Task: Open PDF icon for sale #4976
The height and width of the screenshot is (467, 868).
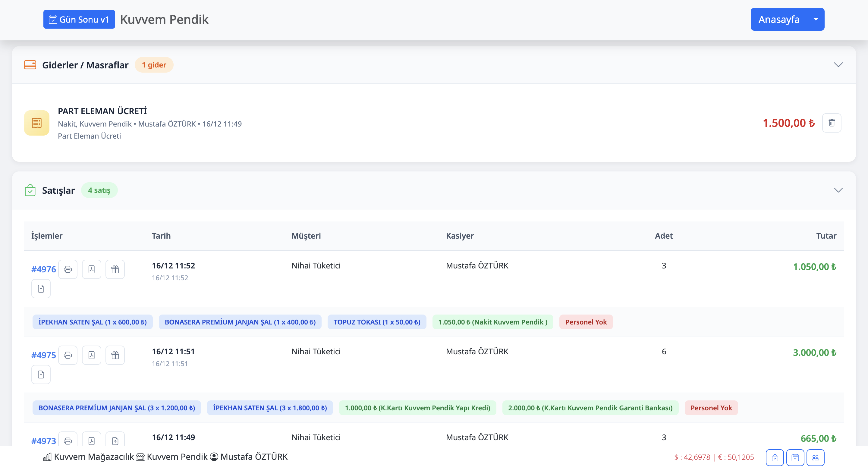Action: point(91,269)
